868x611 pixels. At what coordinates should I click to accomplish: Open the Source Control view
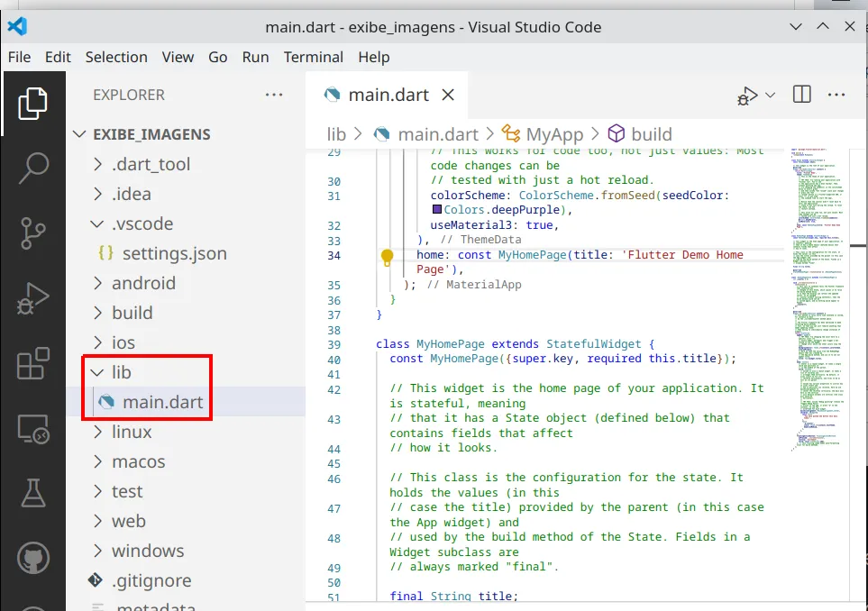pos(32,233)
